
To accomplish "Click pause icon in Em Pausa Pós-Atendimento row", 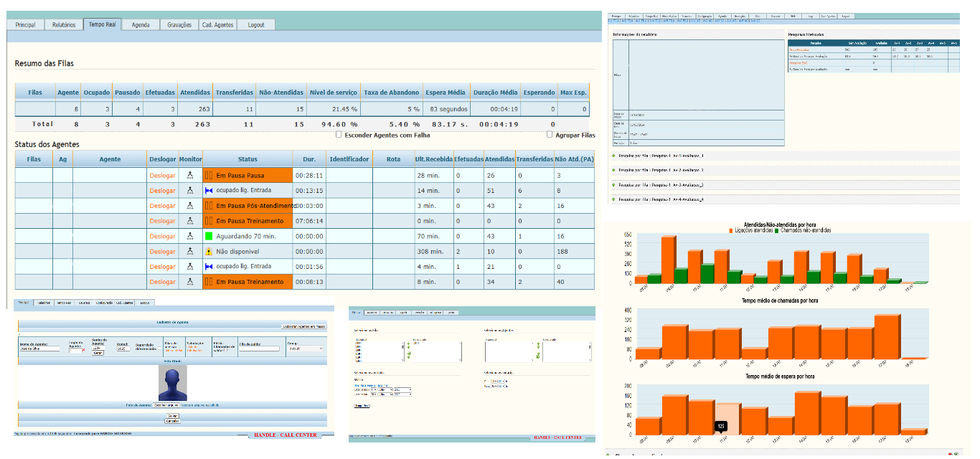I will point(209,206).
